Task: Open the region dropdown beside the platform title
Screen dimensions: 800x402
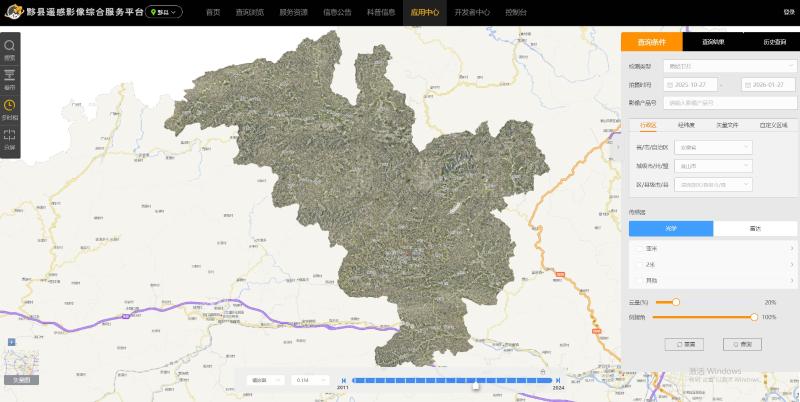Action: pyautogui.click(x=164, y=12)
